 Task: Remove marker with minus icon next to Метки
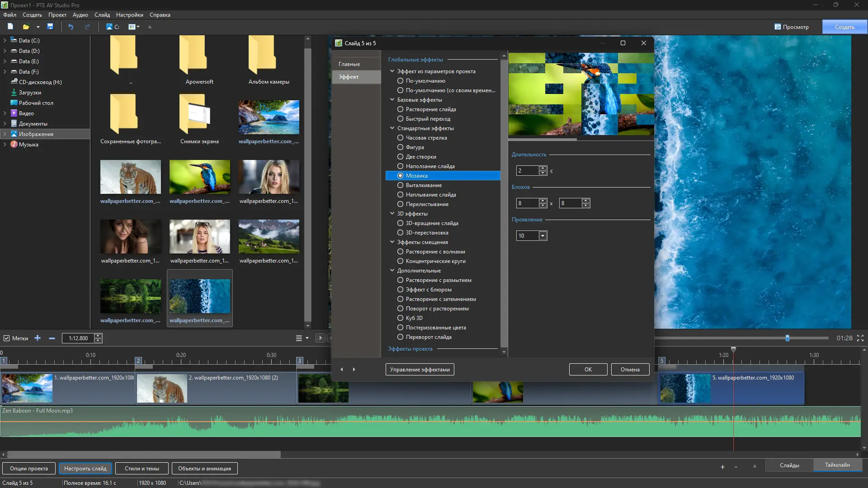point(52,338)
